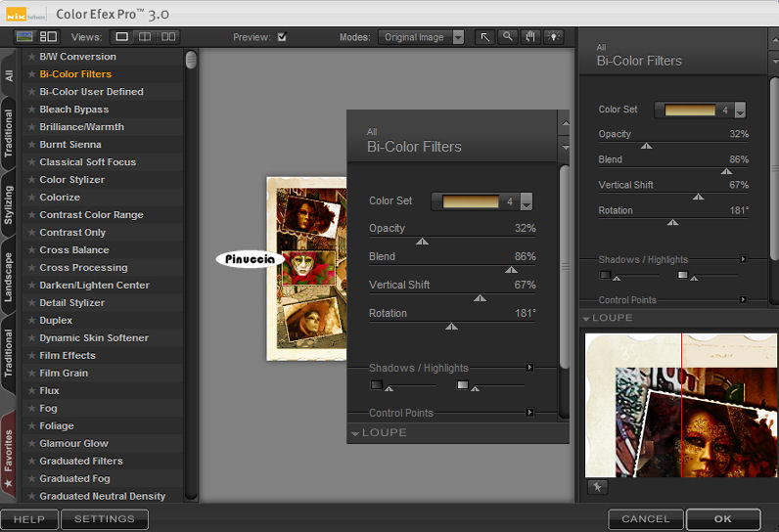Click the star on the Favorites tab

tap(9, 483)
